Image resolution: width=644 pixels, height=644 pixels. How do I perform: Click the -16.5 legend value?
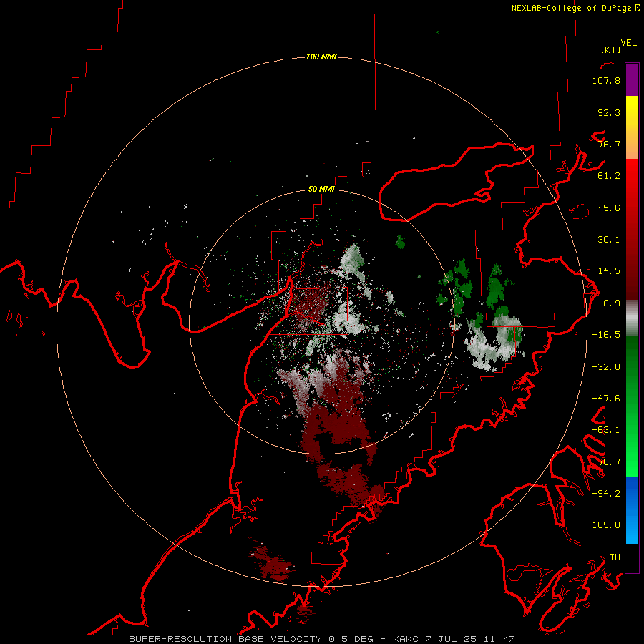pyautogui.click(x=606, y=335)
